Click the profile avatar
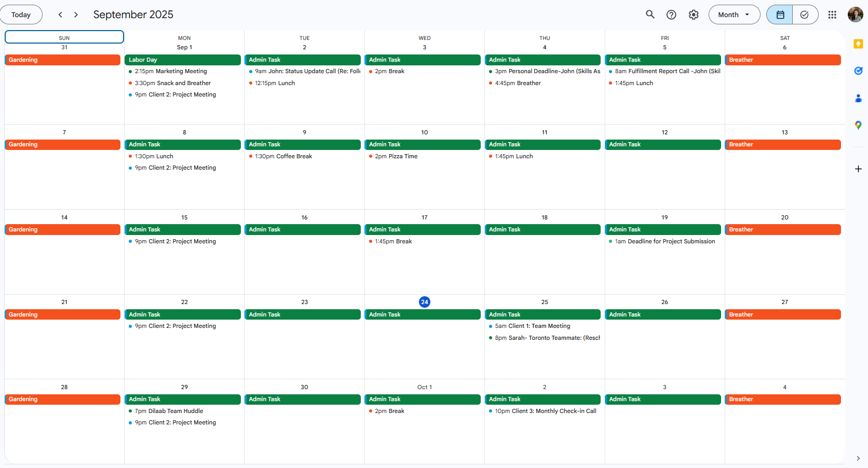This screenshot has height=468, width=868. tap(855, 15)
